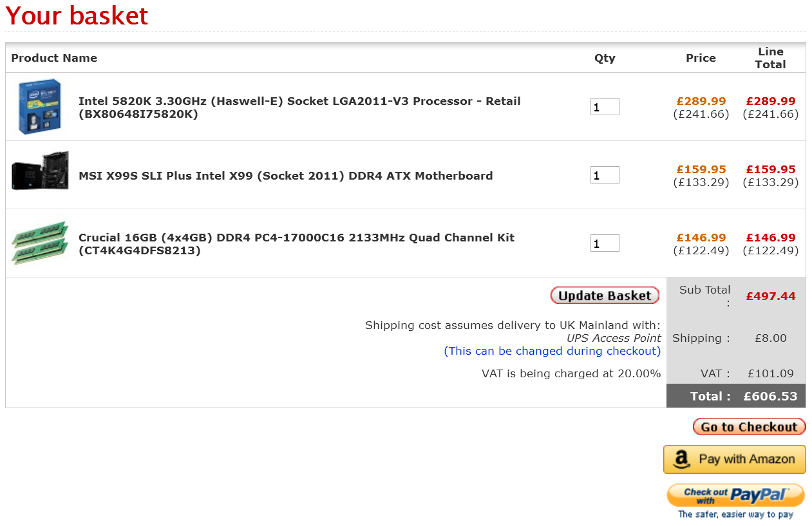This screenshot has width=812, height=526.
Task: Click the £289.99 processor price
Action: (701, 101)
